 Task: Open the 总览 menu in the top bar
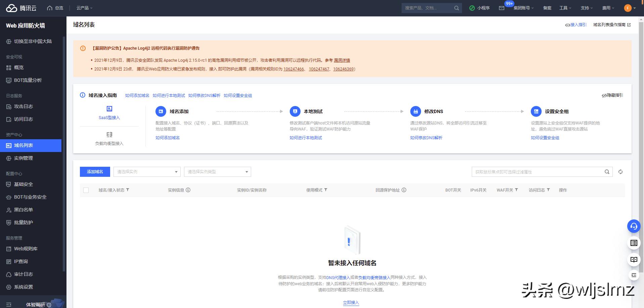pos(55,8)
